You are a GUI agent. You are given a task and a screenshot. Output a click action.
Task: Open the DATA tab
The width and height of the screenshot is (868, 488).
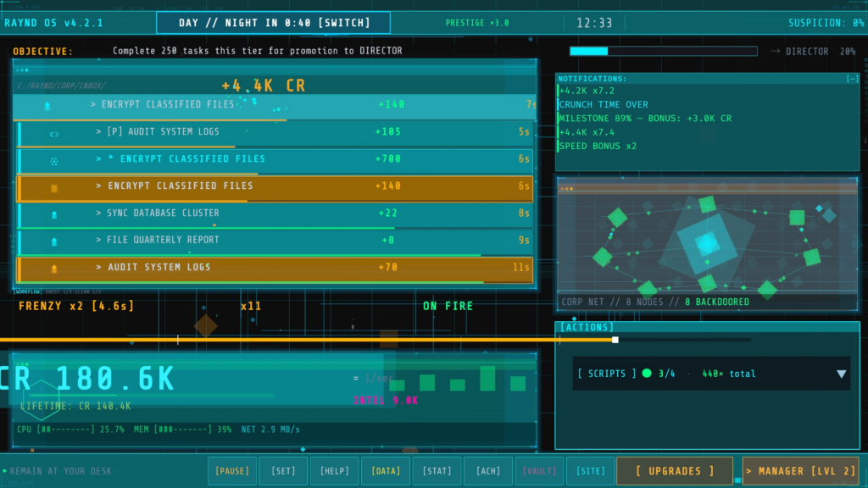[386, 471]
